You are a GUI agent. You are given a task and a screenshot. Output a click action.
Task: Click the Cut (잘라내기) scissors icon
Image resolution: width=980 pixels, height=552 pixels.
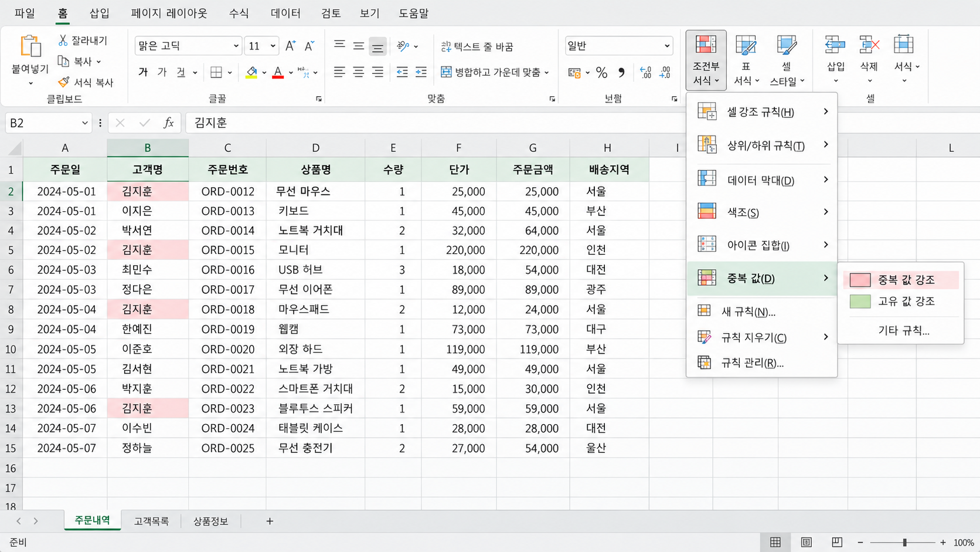(x=63, y=40)
